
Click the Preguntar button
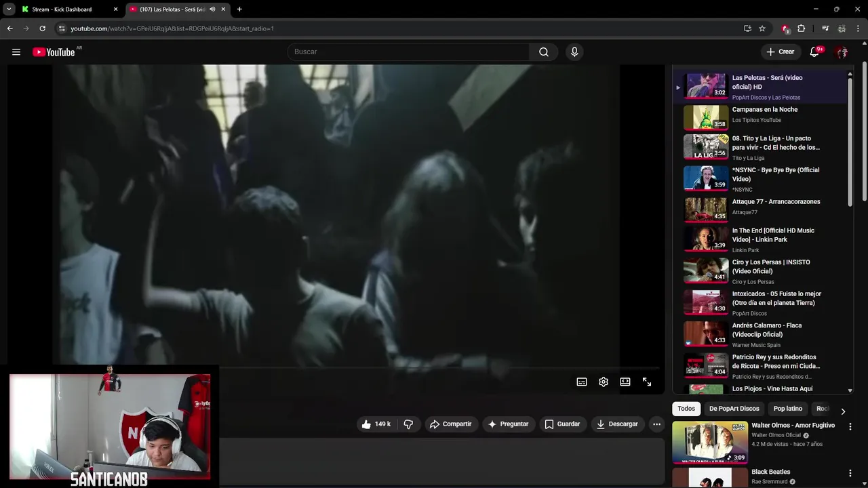point(508,424)
